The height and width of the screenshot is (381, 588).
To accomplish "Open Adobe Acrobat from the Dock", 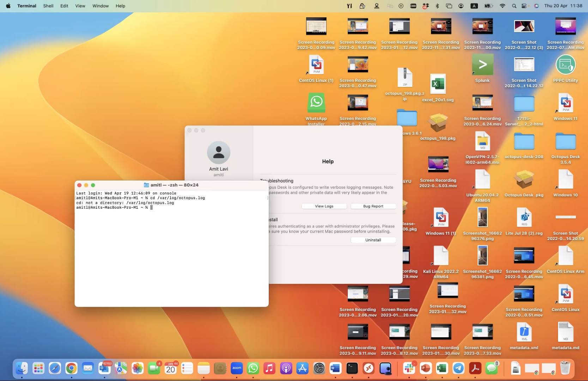I will (x=475, y=369).
